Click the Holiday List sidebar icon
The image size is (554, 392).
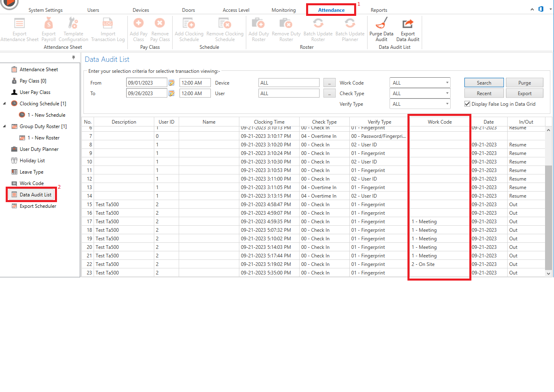point(14,161)
